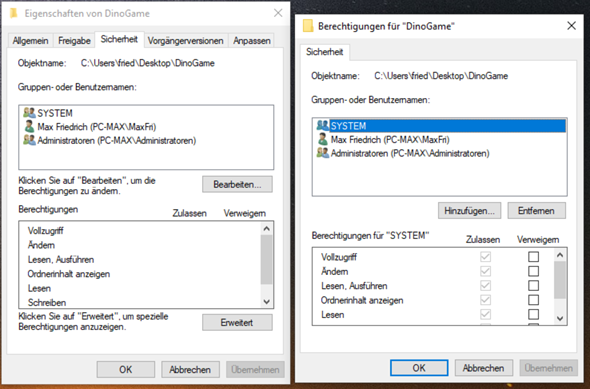Click Hinzufügen... to add a user
The height and width of the screenshot is (389, 590).
click(x=469, y=211)
